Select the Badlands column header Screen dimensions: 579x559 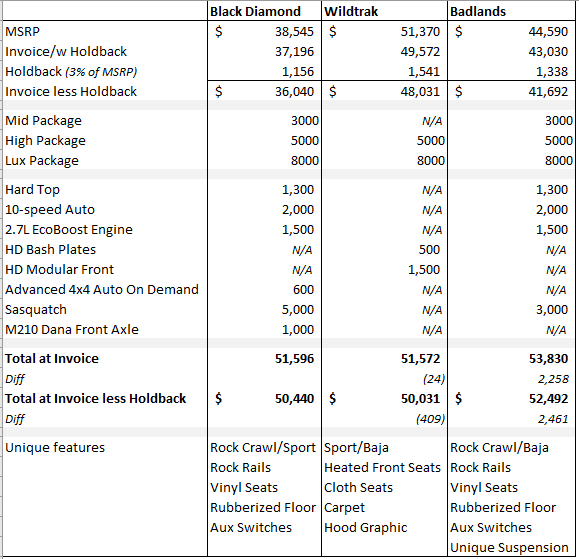pyautogui.click(x=478, y=11)
